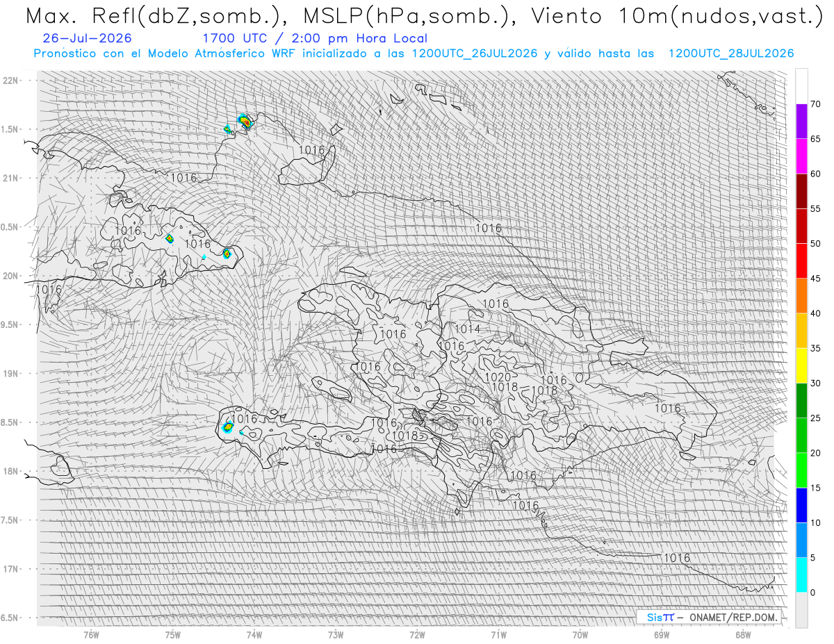Click the colorbar scale value "25"
834x644 pixels.
816,418
